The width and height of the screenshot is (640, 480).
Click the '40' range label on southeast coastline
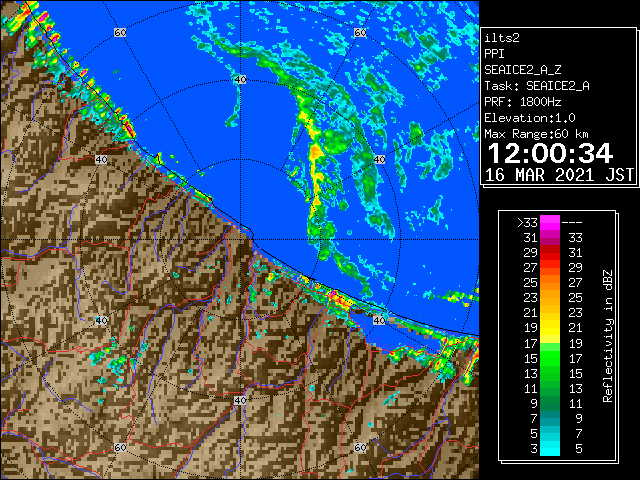point(380,320)
